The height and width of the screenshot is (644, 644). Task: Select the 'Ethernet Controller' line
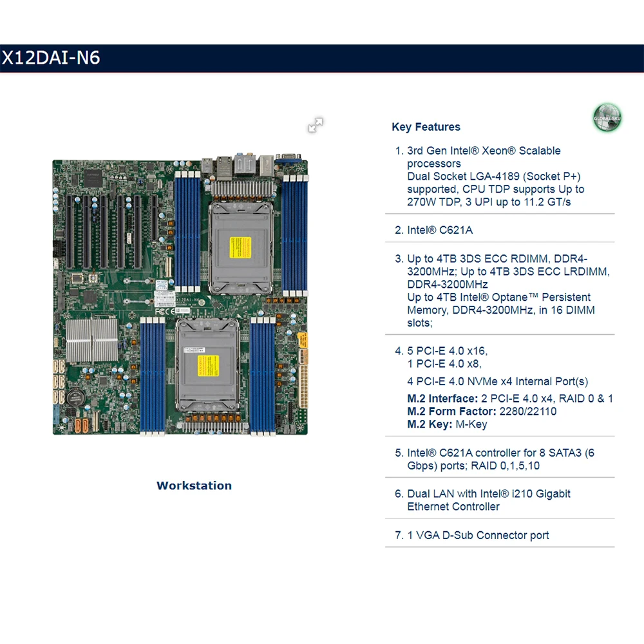coord(453,507)
